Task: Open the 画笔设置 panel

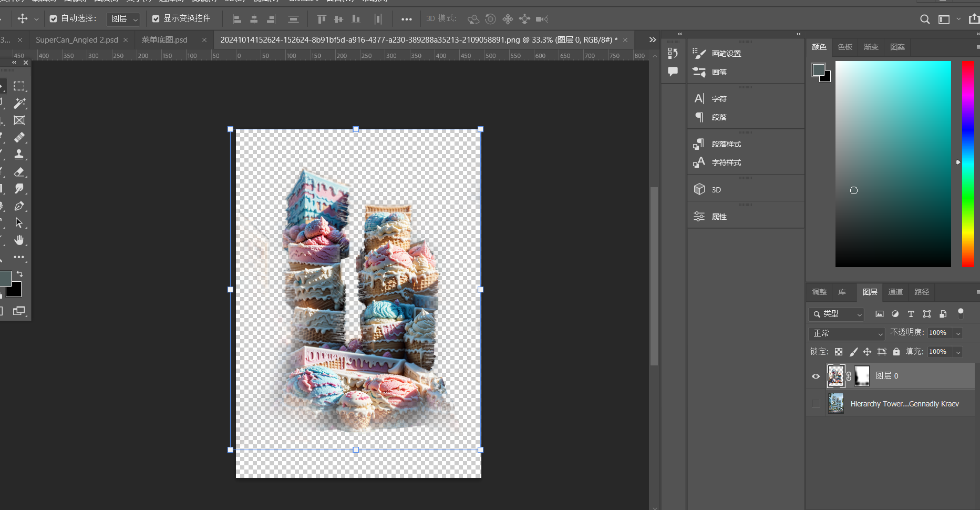Action: click(726, 54)
